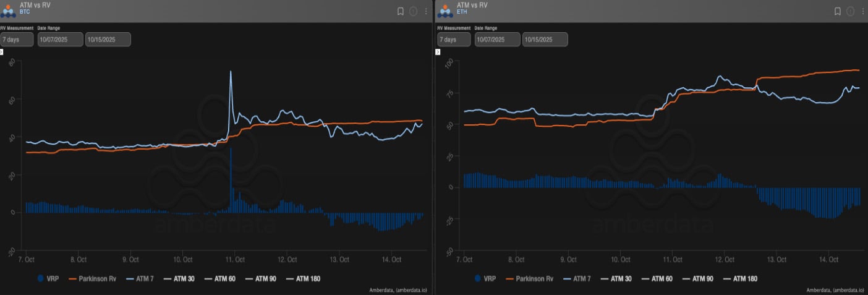Open kebab menu on ETH chart
The width and height of the screenshot is (868, 295).
coord(862,11)
